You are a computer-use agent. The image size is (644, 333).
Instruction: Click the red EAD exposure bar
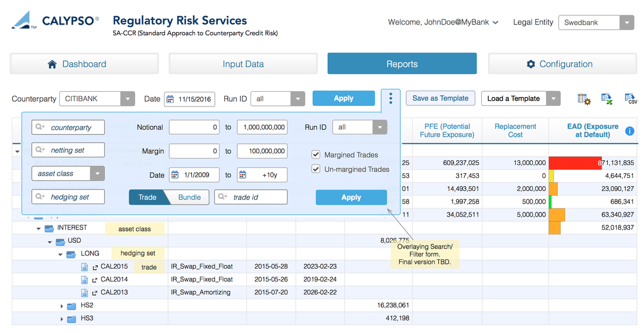point(574,163)
